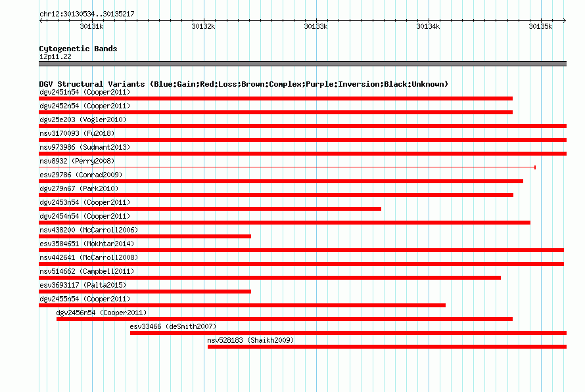Click the red bar under esv29786 (Conrad2009)
Image resolution: width=585 pixels, height=392 pixels.
pos(281,181)
